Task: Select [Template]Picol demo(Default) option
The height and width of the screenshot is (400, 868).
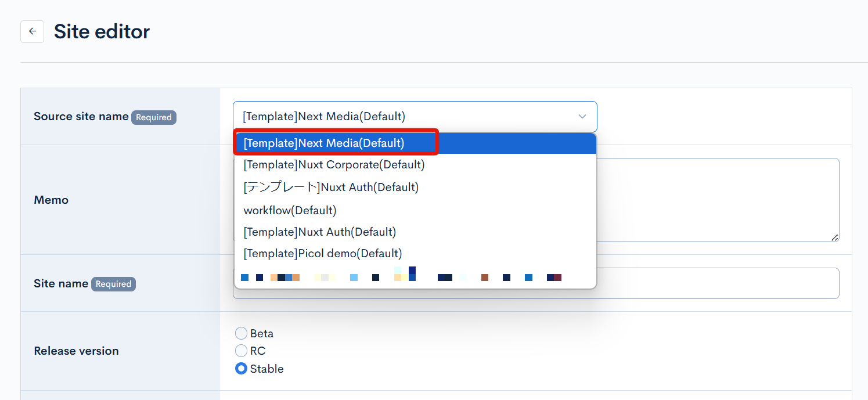Action: (322, 253)
